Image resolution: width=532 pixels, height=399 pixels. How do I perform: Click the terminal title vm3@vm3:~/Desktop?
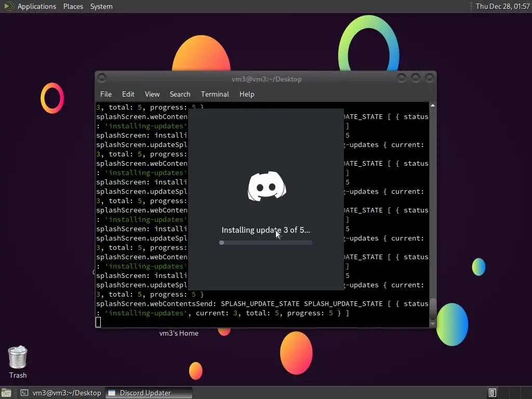(x=267, y=79)
